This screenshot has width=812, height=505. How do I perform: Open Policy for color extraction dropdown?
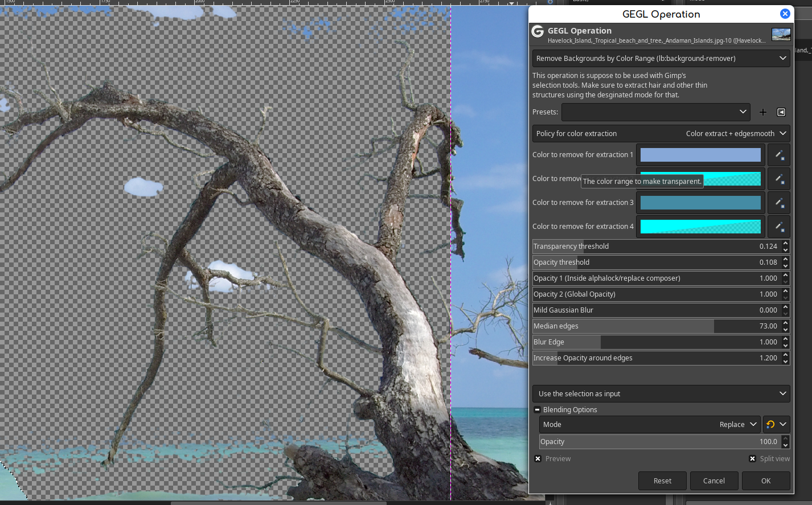661,133
